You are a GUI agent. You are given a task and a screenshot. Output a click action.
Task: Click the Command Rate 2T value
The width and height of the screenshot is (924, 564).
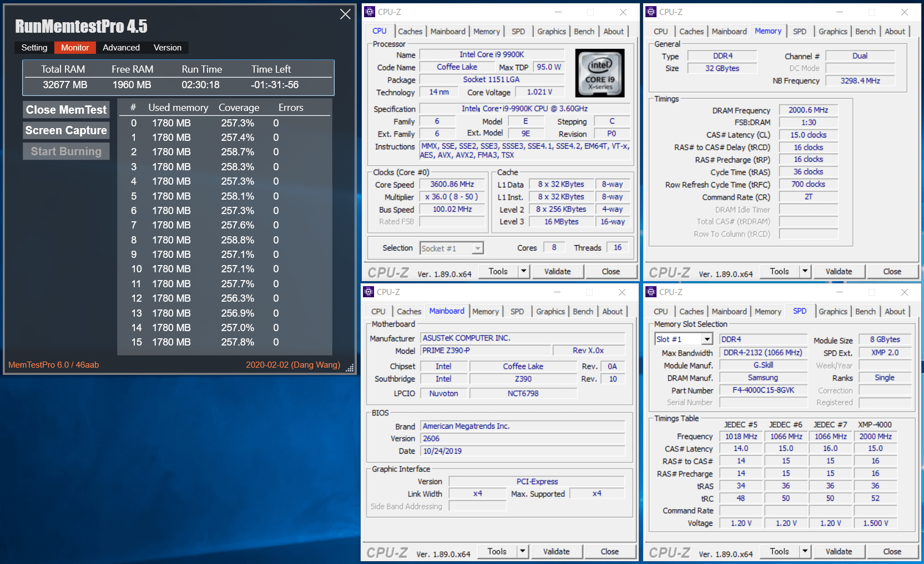click(x=808, y=197)
